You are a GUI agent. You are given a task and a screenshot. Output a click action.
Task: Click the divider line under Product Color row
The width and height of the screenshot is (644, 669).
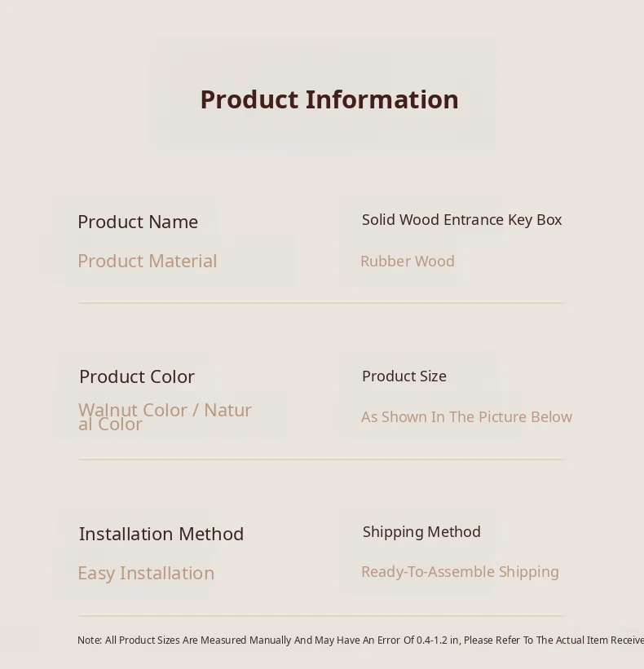[321, 460]
